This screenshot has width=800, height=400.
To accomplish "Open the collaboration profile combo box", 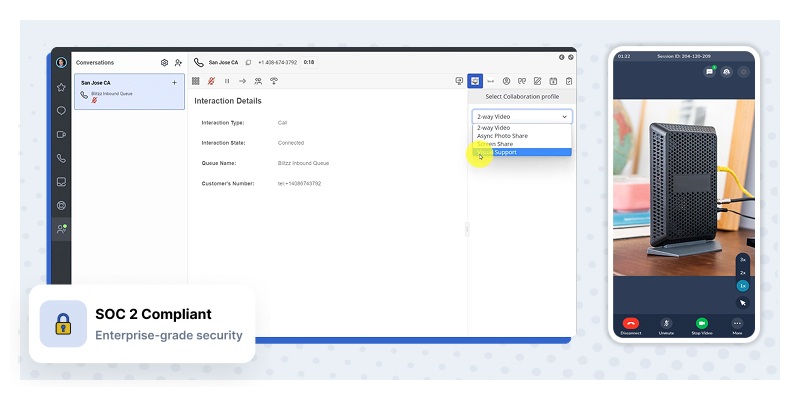I will [x=522, y=116].
